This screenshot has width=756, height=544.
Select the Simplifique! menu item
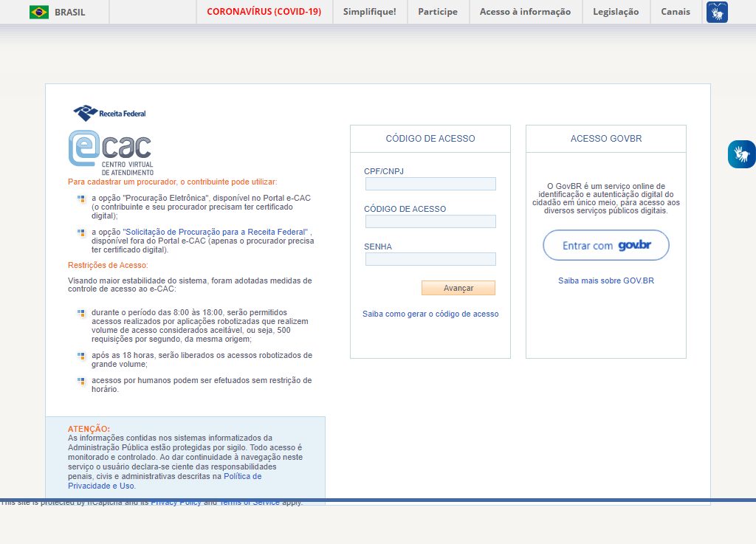(x=369, y=12)
